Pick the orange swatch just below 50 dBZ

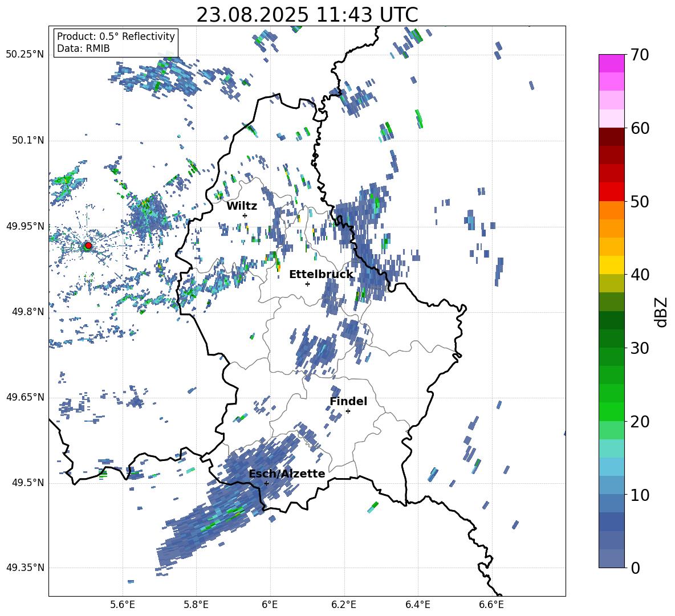611,210
